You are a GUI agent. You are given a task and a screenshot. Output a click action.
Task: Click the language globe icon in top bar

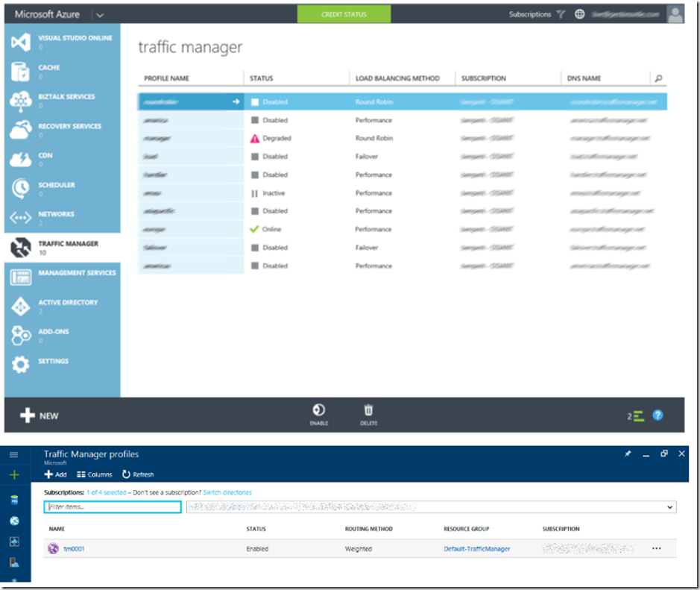tap(579, 14)
